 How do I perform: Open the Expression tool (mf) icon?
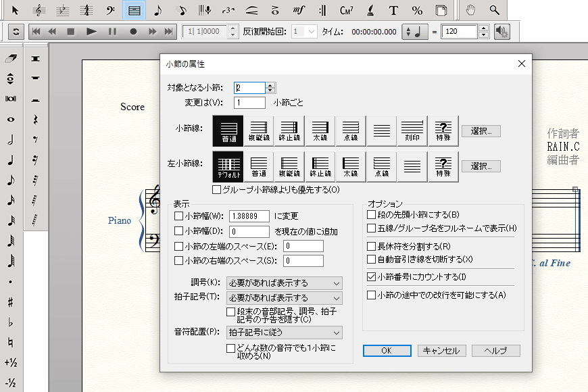pyautogui.click(x=298, y=10)
